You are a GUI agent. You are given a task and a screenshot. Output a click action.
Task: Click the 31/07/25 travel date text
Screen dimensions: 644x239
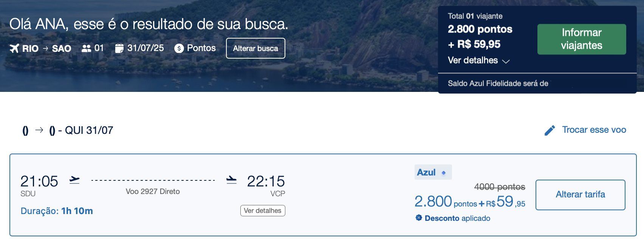[146, 48]
